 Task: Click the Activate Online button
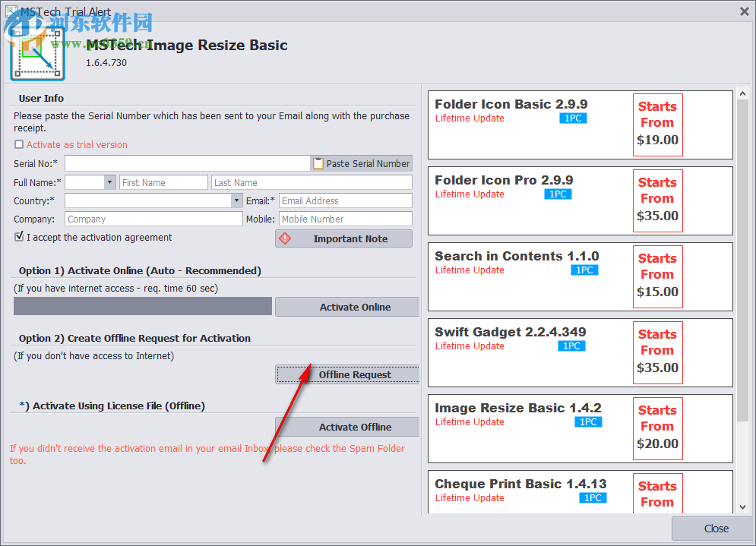(x=346, y=306)
